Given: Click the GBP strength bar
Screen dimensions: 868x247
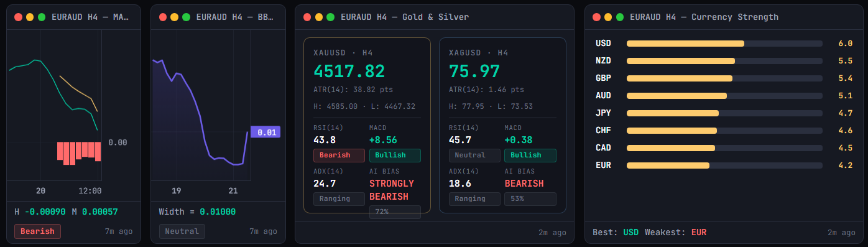Looking at the screenshot, I should [724, 78].
